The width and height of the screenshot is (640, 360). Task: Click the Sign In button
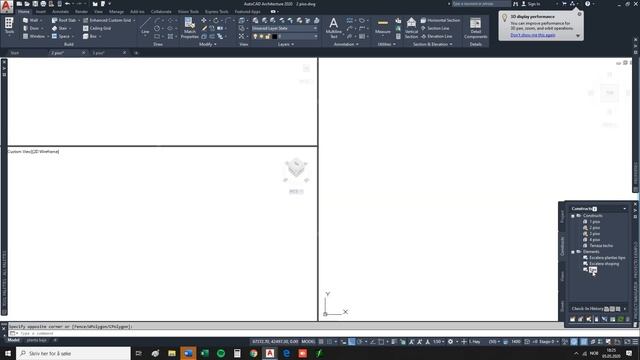pos(531,4)
